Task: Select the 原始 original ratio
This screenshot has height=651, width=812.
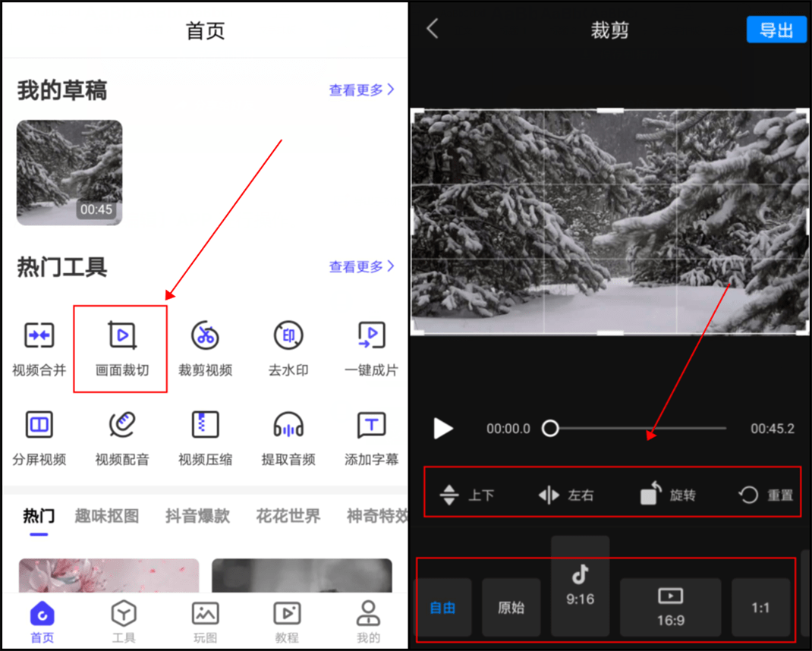Action: coord(511,607)
